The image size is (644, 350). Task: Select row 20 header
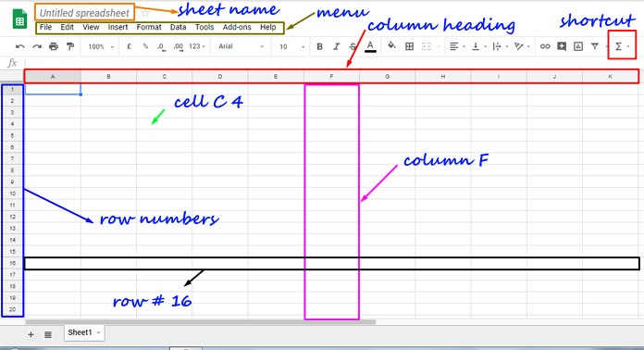(x=12, y=310)
